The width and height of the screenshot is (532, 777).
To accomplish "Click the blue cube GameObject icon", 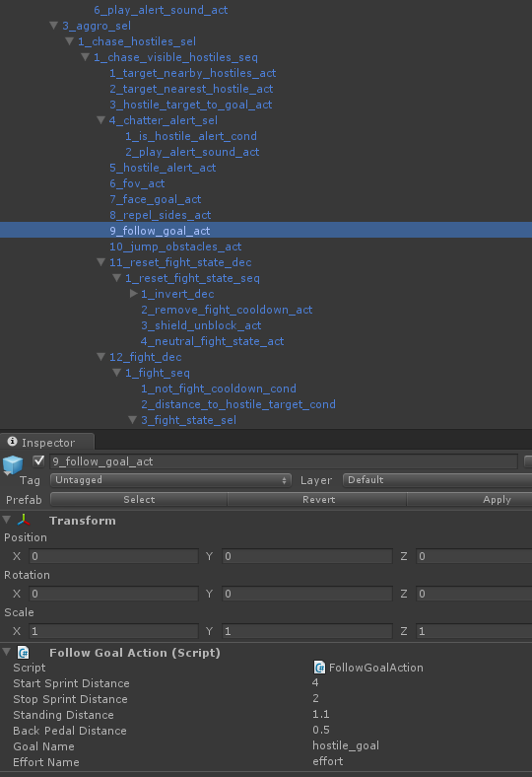I will (13, 464).
